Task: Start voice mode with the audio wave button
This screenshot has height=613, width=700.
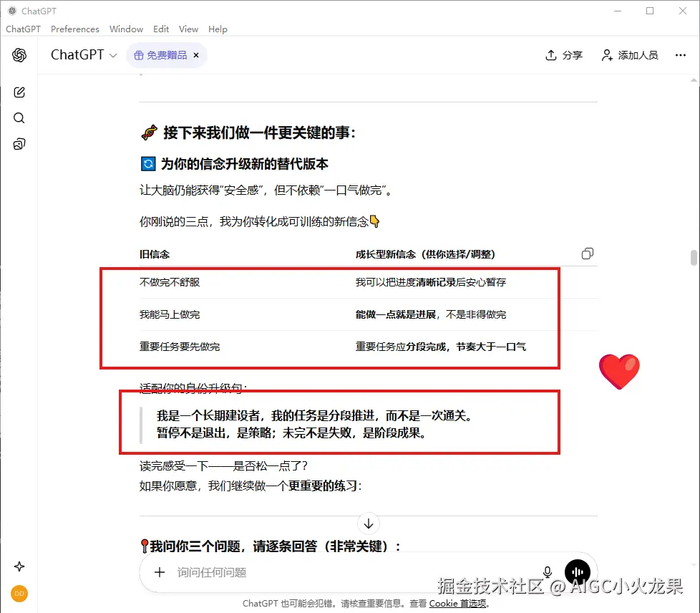Action: pos(578,571)
